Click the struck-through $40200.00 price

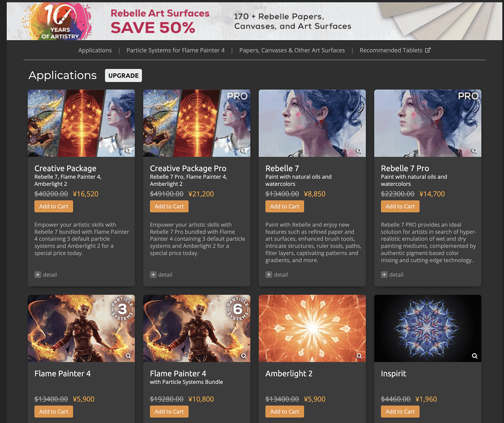tap(51, 194)
